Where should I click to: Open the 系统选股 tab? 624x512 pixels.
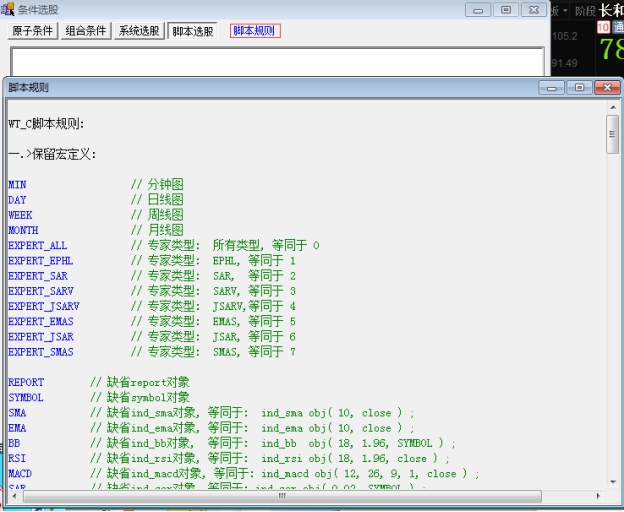(x=139, y=31)
